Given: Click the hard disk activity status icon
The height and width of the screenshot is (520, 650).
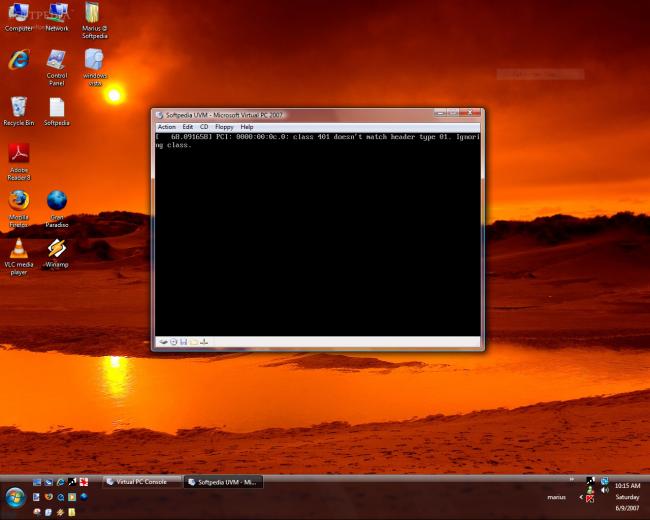Looking at the screenshot, I should 164,342.
